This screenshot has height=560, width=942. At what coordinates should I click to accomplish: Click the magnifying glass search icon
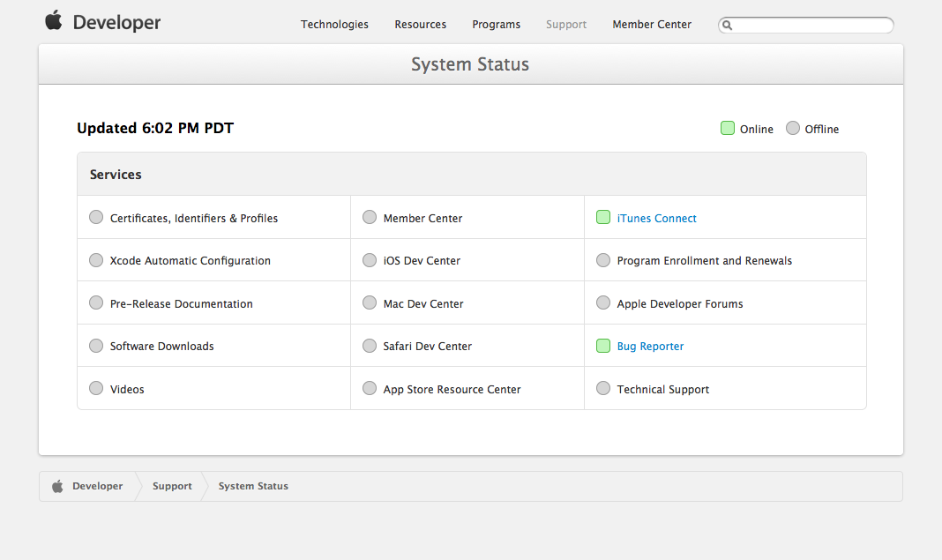[728, 26]
